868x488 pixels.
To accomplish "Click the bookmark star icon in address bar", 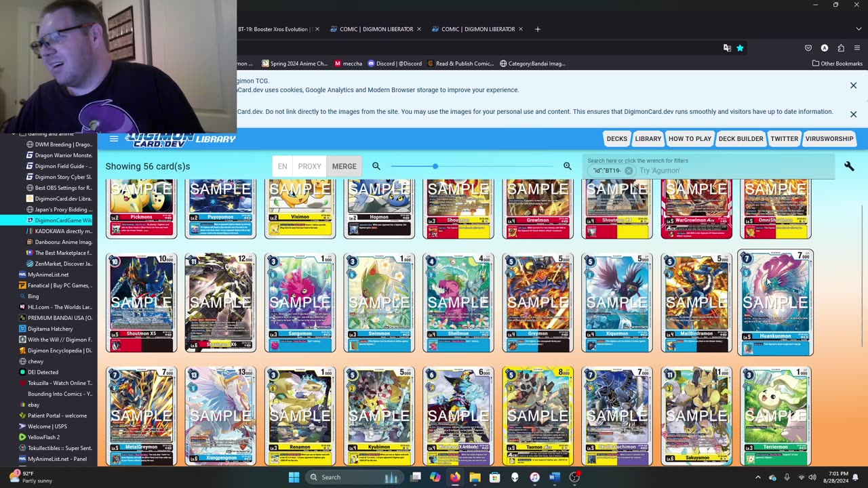I will click(740, 48).
